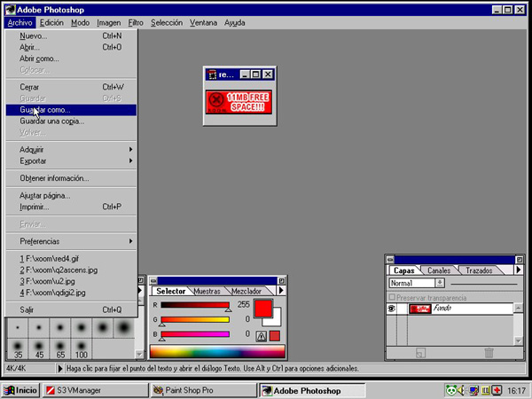Switch to S3 VManager in the taskbar

[95, 390]
